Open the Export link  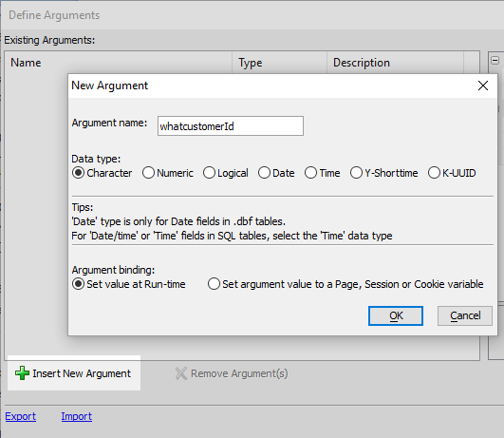click(x=21, y=416)
